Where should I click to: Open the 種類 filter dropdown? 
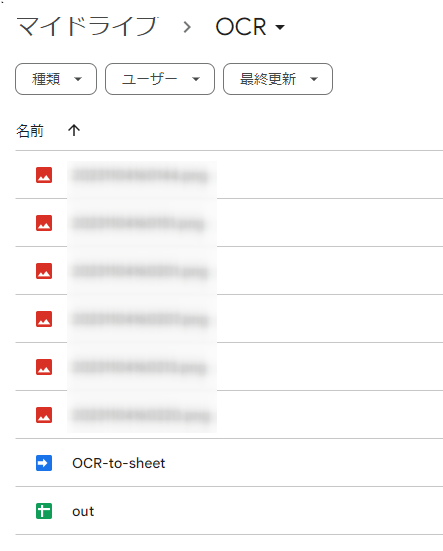coord(56,79)
